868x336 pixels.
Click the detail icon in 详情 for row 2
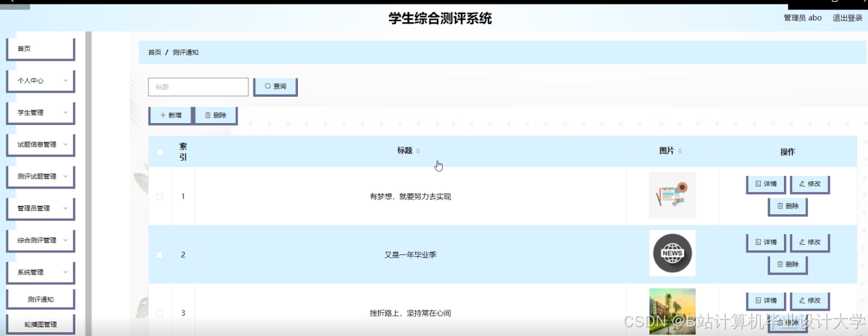758,242
